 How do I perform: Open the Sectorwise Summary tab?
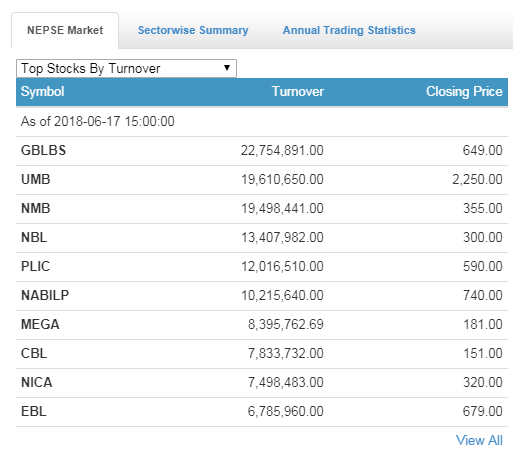point(193,30)
